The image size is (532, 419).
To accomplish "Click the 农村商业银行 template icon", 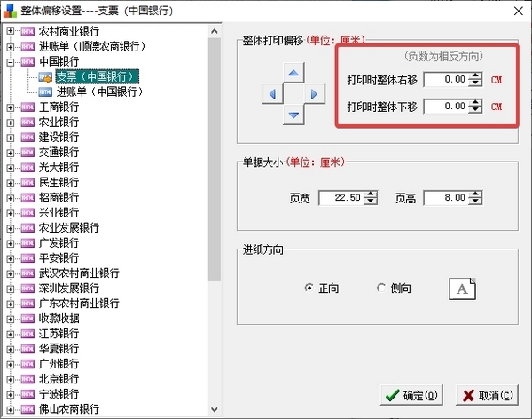I will pyautogui.click(x=27, y=32).
